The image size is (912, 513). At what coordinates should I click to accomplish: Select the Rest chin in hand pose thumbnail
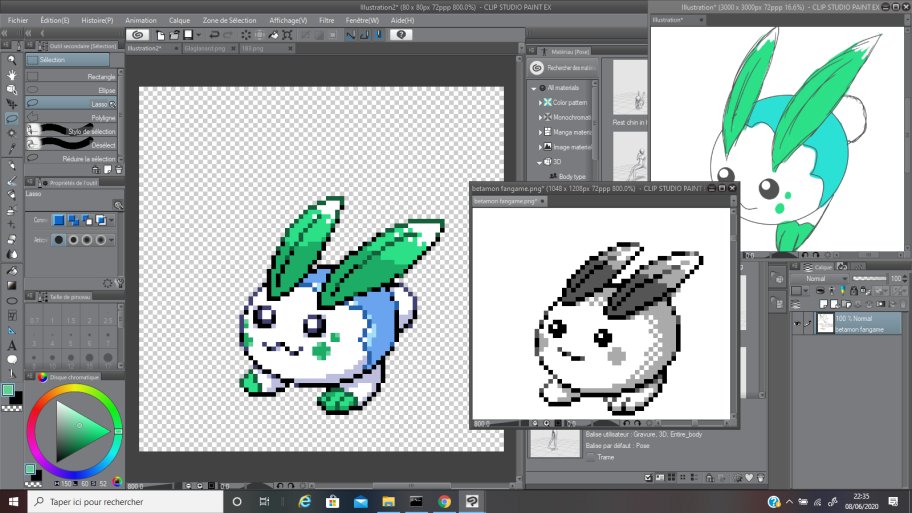[x=630, y=88]
